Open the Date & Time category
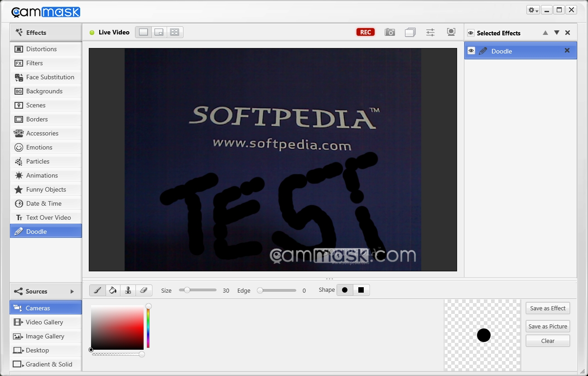This screenshot has width=588, height=376. (x=46, y=203)
